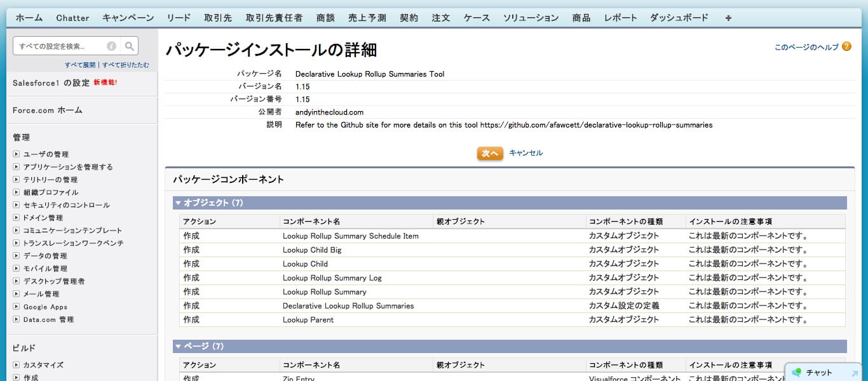Expand the ユーザの管理 tree item
868x381 pixels.
coord(17,154)
